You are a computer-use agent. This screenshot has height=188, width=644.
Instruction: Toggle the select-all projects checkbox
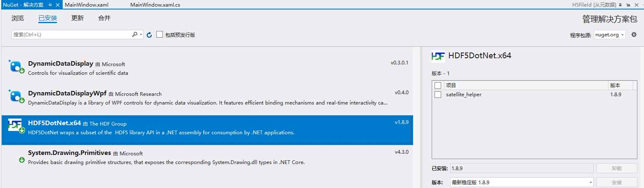(438, 86)
